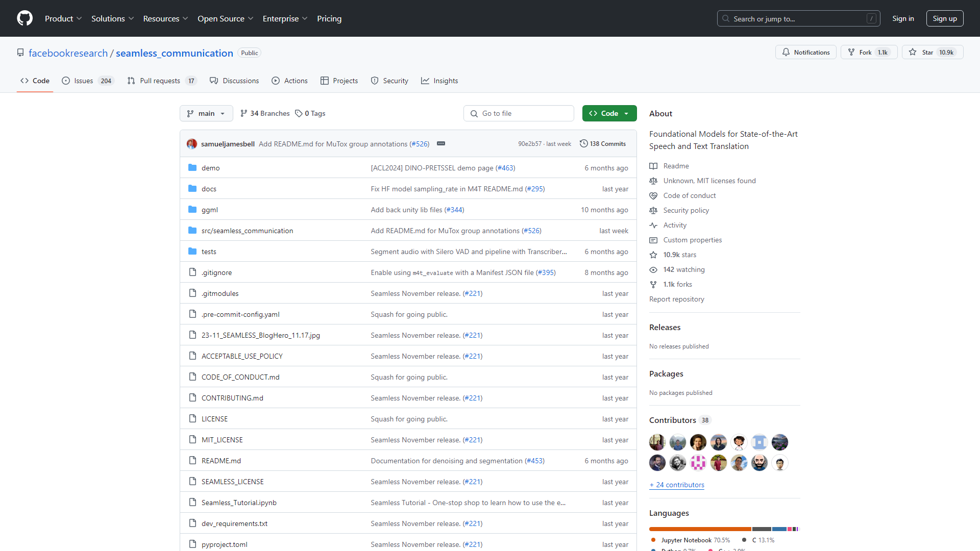Open the Actions tab
Image resolution: width=980 pixels, height=551 pixels.
(295, 81)
